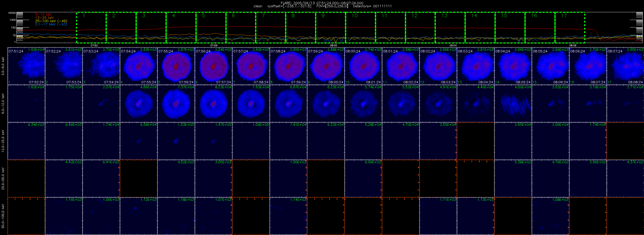Click the 1.06E+03 value in 25.0-50.0 keV row
Image resolution: width=644 pixels, height=235 pixels.
[x=298, y=162]
